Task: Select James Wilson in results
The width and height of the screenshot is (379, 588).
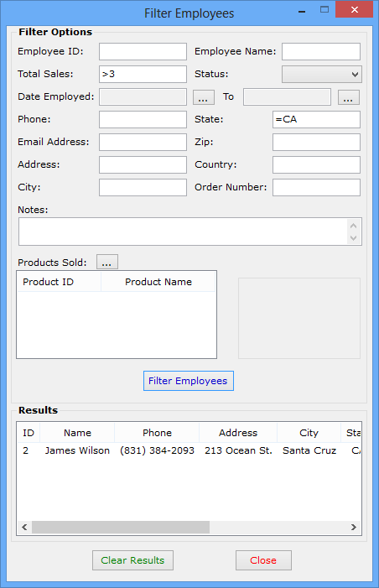Action: 77,450
